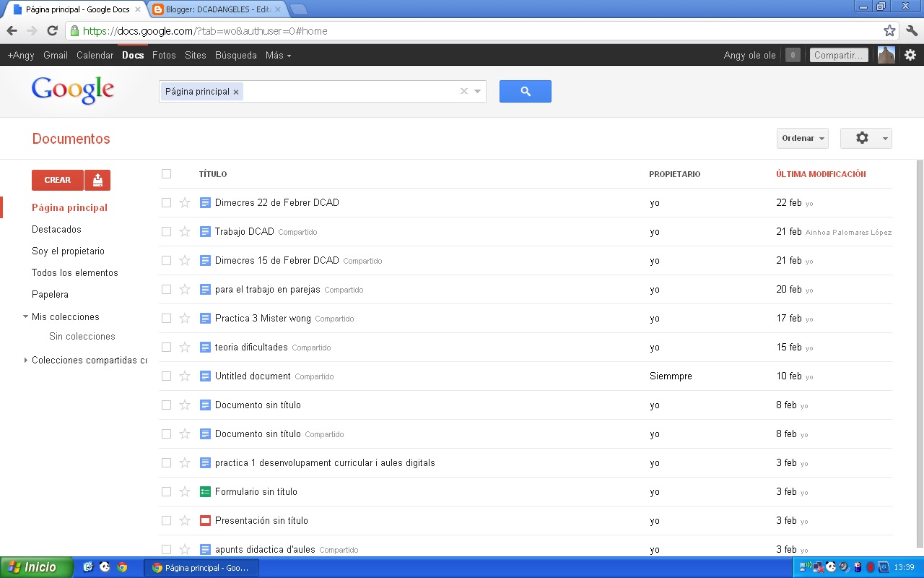Select the checkbox for para el trabajo en parejas

[x=167, y=289]
